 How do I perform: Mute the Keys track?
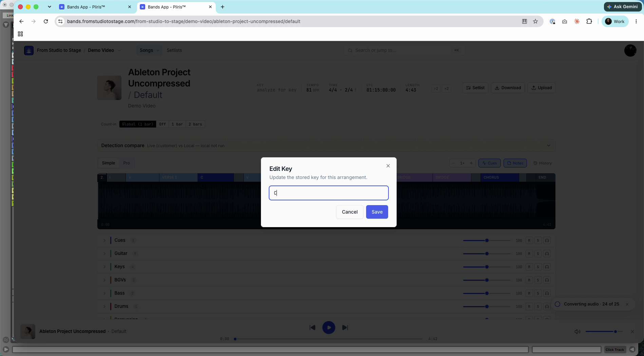529,267
